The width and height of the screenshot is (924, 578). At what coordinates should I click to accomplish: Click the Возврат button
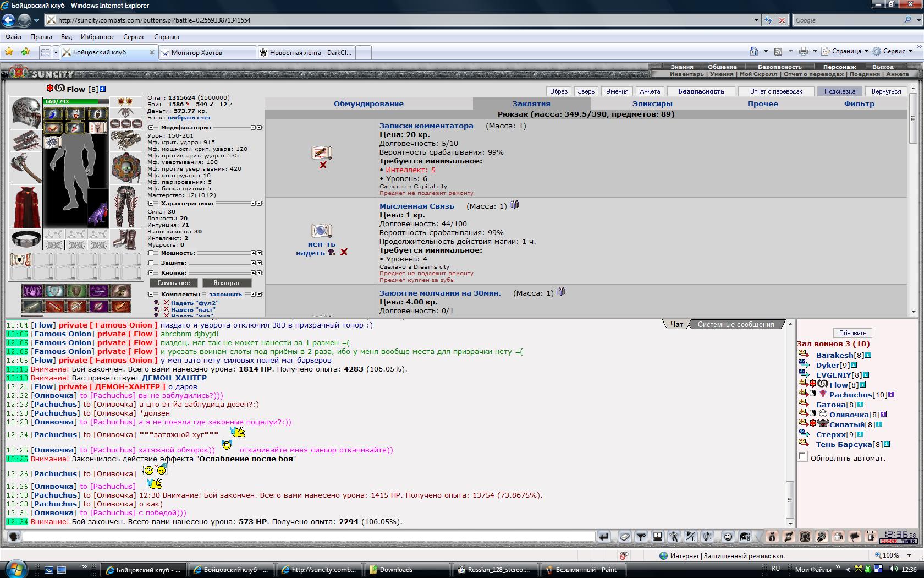pos(227,282)
